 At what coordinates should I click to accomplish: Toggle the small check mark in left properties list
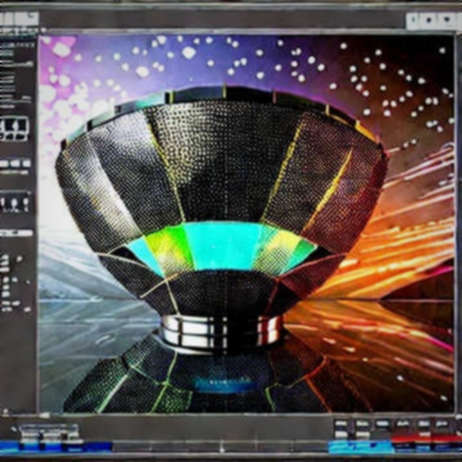coord(19,259)
